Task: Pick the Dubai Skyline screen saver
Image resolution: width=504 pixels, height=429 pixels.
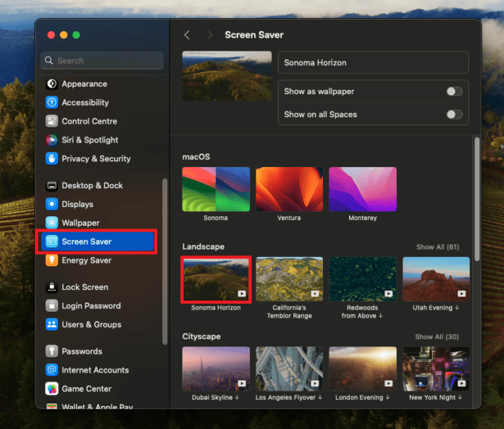Action: click(x=216, y=369)
